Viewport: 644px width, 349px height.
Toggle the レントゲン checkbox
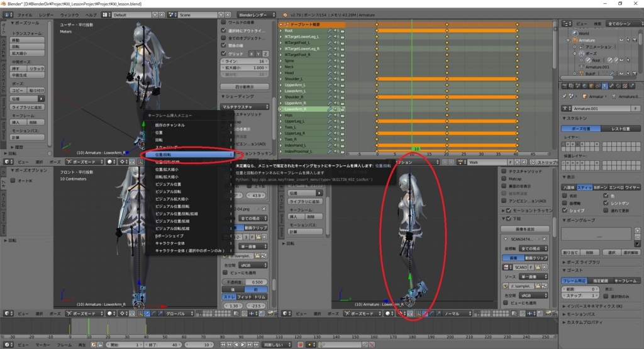[x=606, y=203]
